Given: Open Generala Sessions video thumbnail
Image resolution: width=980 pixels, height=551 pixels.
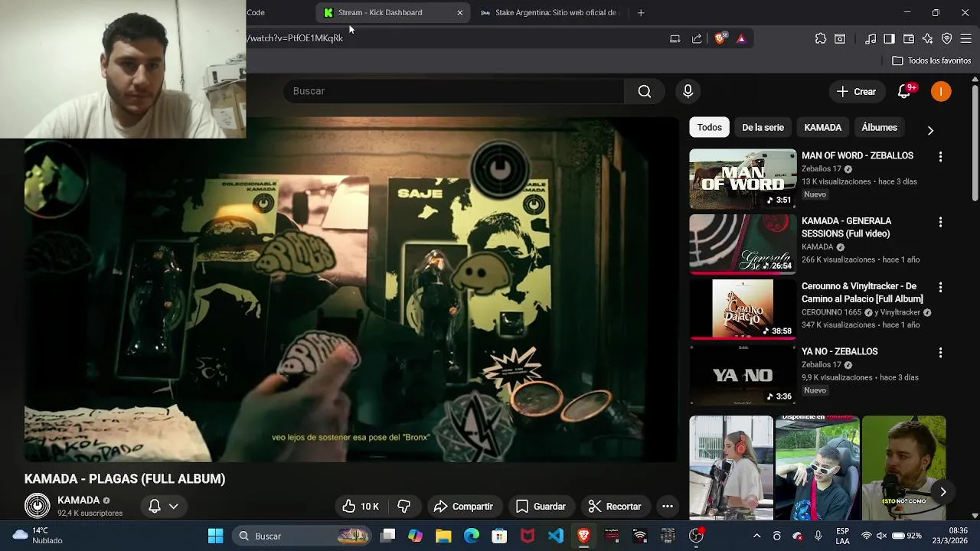Looking at the screenshot, I should click(x=743, y=244).
